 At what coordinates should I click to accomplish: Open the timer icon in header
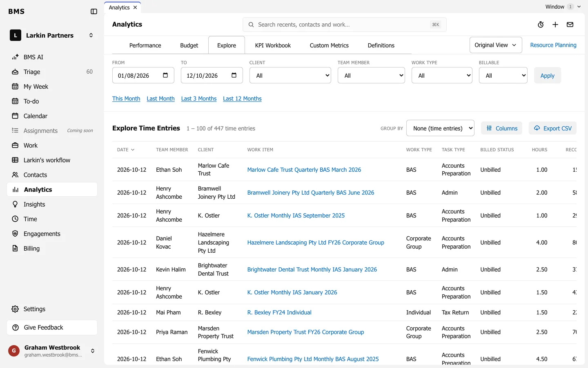(541, 25)
